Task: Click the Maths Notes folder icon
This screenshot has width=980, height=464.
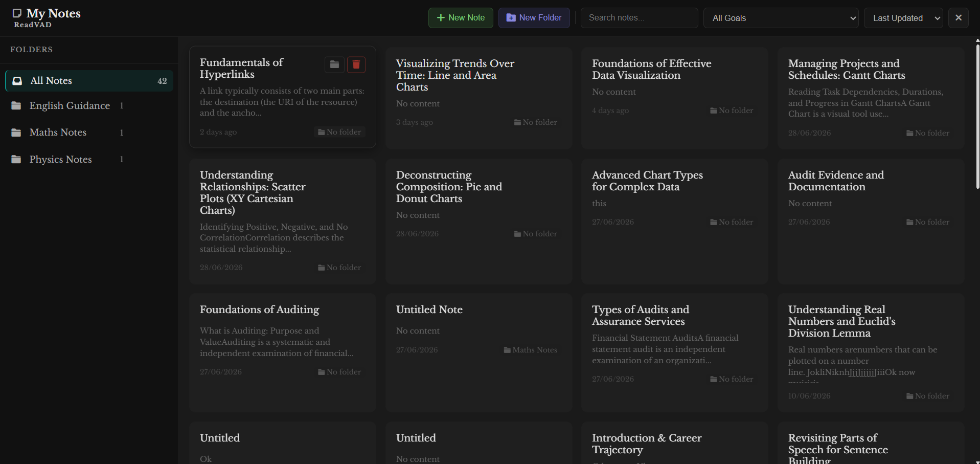Action: tap(16, 132)
